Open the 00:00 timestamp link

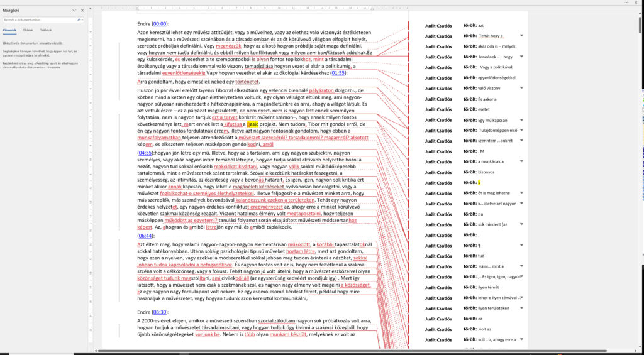pos(160,23)
